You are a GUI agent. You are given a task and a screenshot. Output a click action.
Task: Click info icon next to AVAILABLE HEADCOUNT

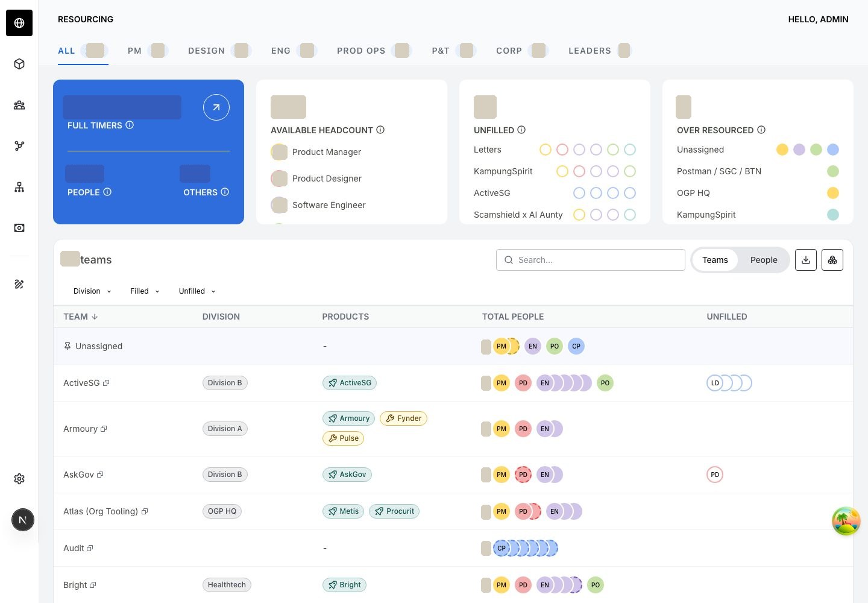pyautogui.click(x=380, y=130)
